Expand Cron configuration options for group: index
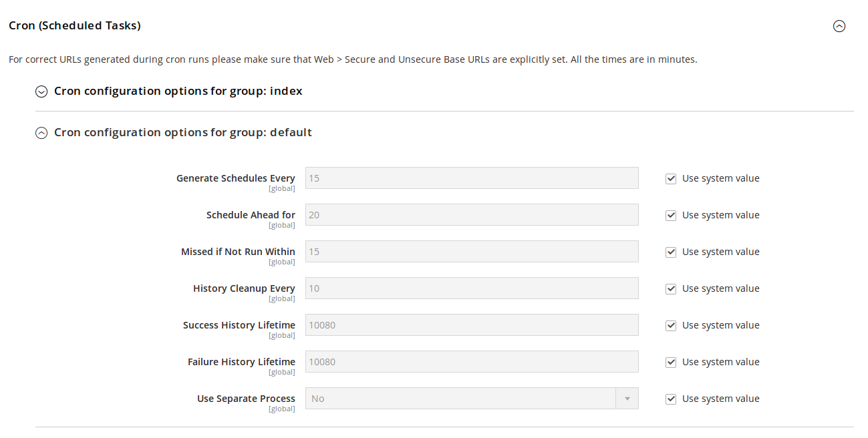Image resolution: width=868 pixels, height=438 pixels. pos(178,91)
